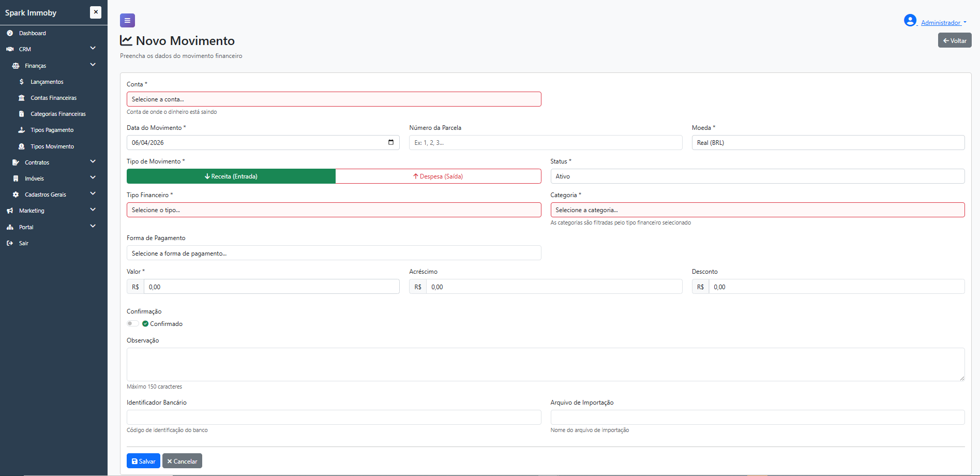Toggle the Confirmação switch
This screenshot has height=476, width=980.
pyautogui.click(x=132, y=323)
